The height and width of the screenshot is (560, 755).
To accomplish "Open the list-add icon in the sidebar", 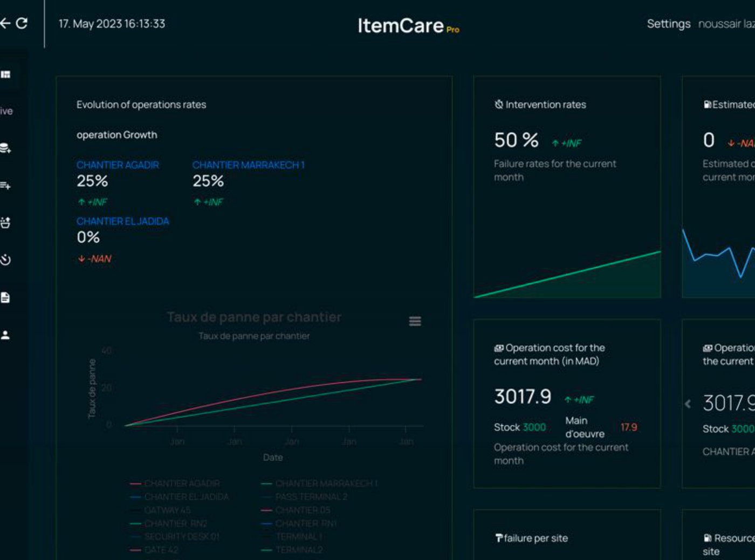I will click(x=5, y=186).
